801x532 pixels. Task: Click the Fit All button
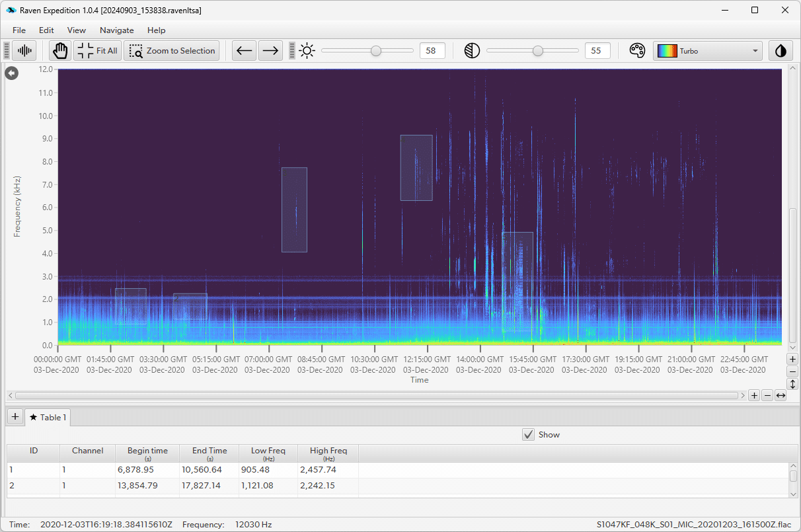(x=98, y=51)
